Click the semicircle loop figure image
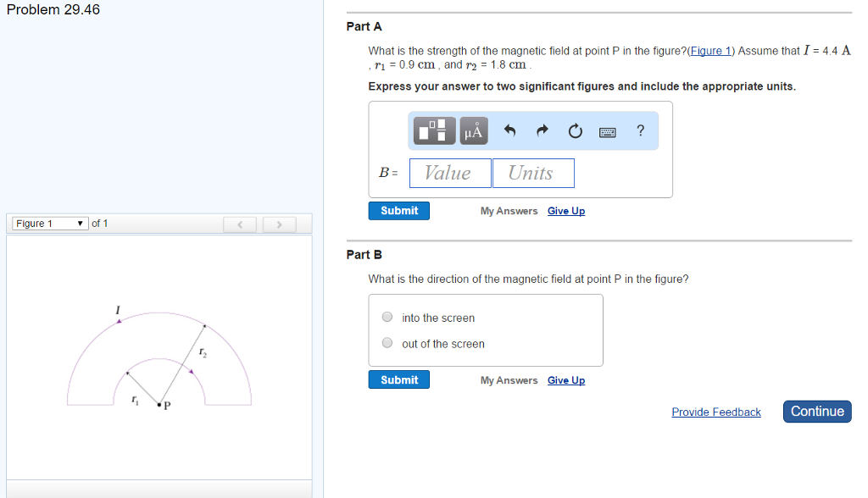 [x=159, y=358]
